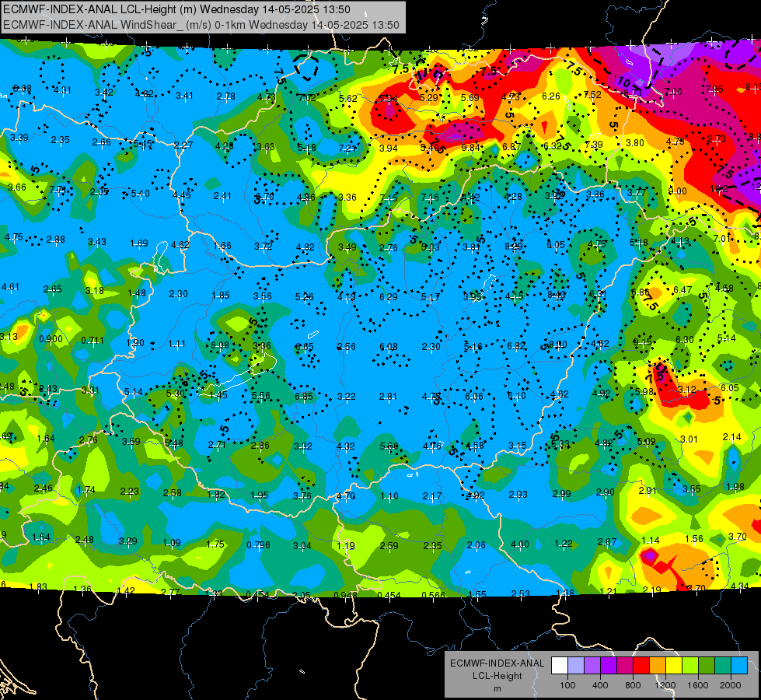Click the grid value '7.02'
Screen dimensions: 761x700
point(307,98)
